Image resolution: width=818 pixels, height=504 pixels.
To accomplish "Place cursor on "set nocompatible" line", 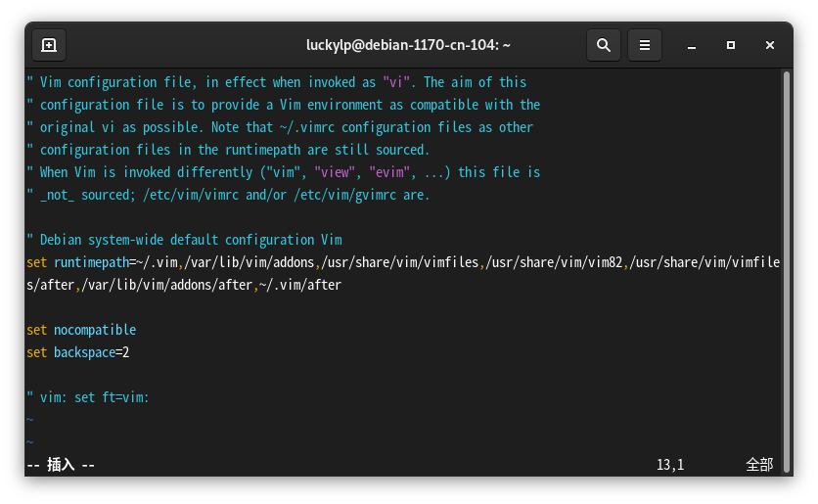I will pyautogui.click(x=81, y=330).
